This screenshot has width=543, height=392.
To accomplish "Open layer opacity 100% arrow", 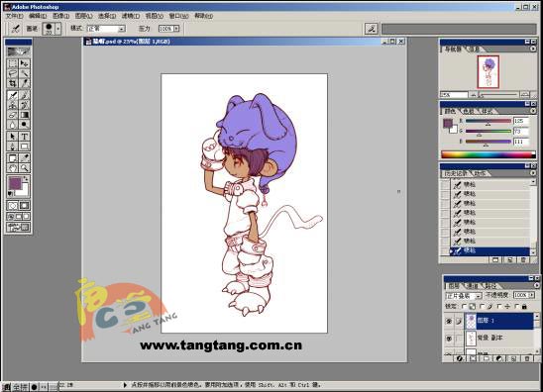I will tap(531, 295).
